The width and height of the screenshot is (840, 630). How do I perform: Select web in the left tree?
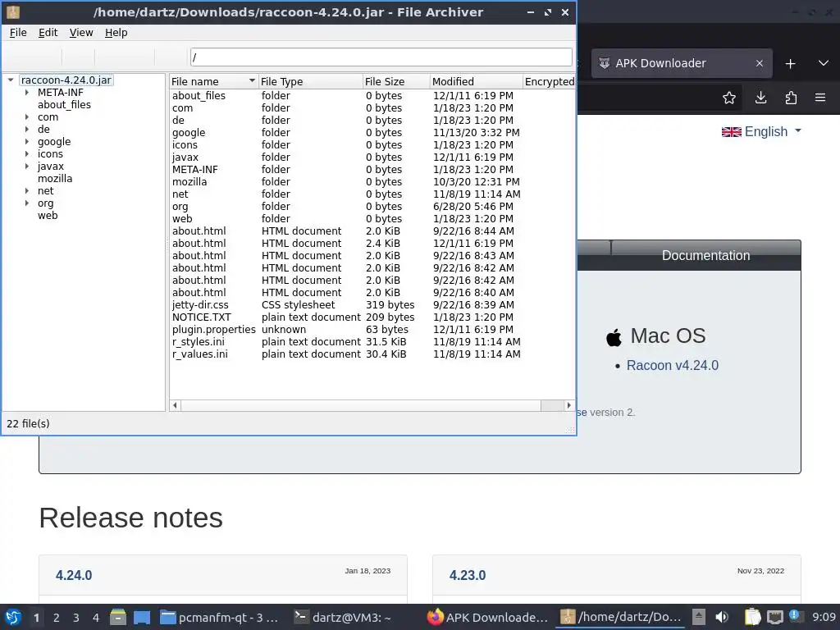[48, 216]
